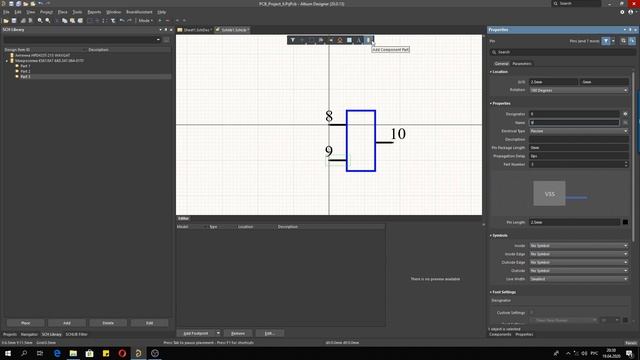Image resolution: width=640 pixels, height=360 pixels.
Task: Click the Edit button in SCH Library panel
Action: 149,323
